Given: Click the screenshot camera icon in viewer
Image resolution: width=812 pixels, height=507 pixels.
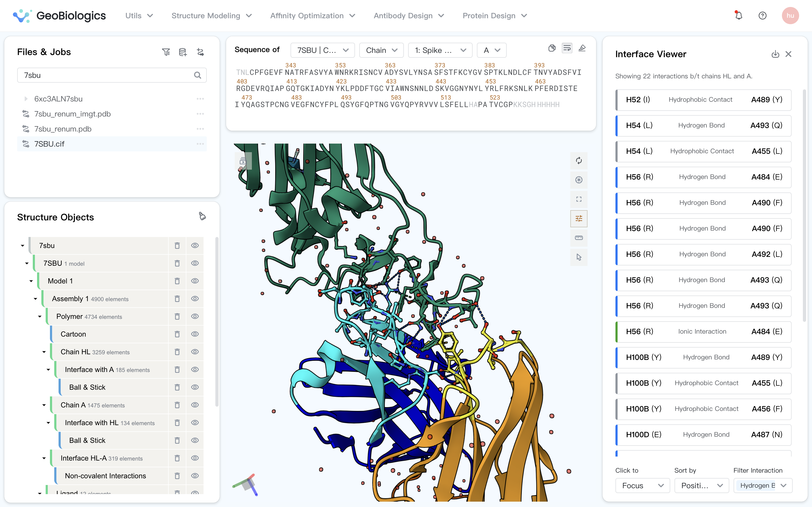Looking at the screenshot, I should (579, 180).
